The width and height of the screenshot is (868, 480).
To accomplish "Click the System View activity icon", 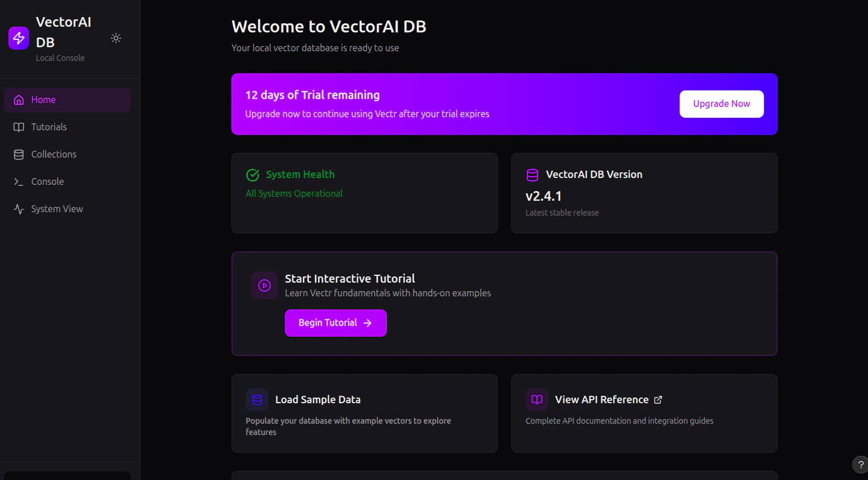I will pos(18,209).
